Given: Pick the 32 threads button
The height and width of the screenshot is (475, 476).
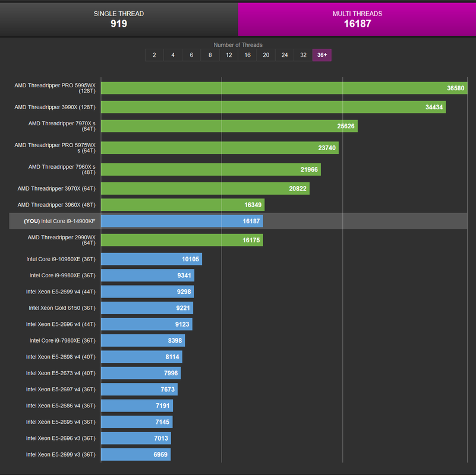Looking at the screenshot, I should point(303,55).
